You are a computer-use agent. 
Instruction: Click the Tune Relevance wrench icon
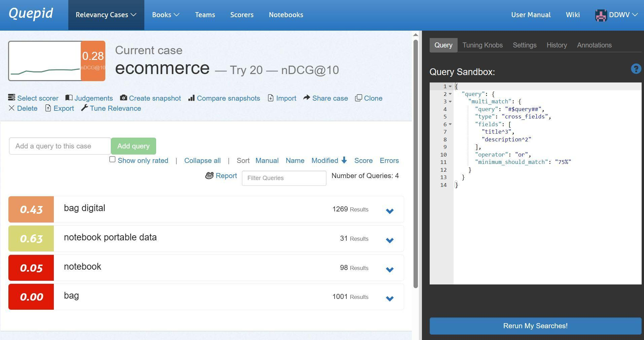(84, 108)
